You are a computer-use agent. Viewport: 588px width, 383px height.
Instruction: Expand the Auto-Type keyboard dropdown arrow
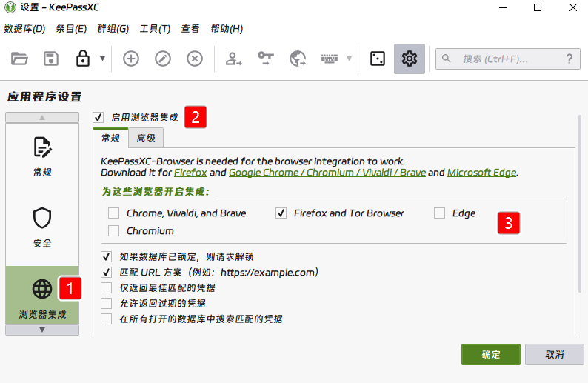click(349, 59)
